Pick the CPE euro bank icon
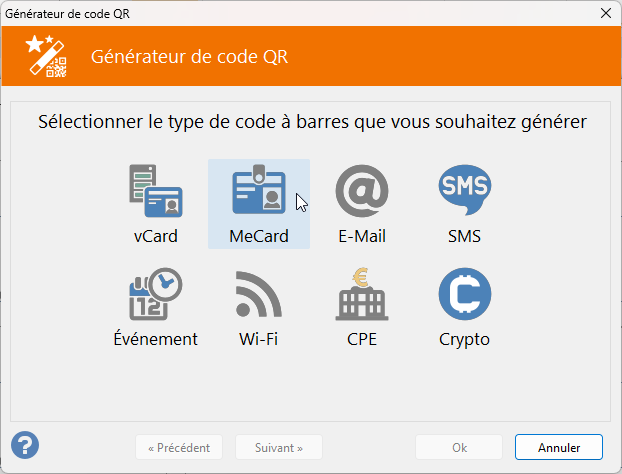The image size is (622, 474). coord(361,295)
